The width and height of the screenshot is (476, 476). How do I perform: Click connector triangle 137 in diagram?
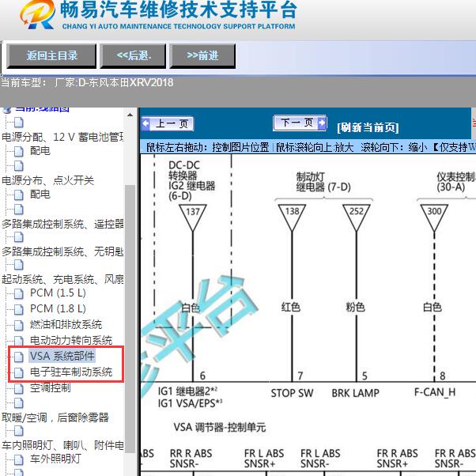point(192,217)
